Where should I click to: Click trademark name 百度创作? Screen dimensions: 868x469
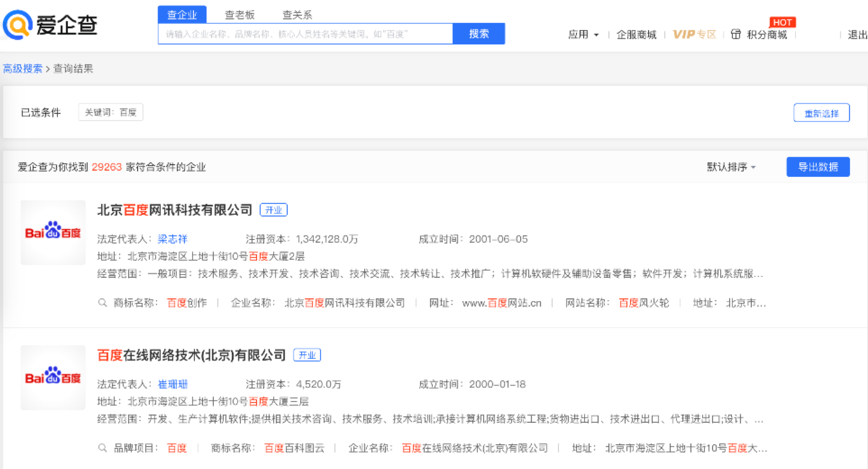click(x=187, y=303)
